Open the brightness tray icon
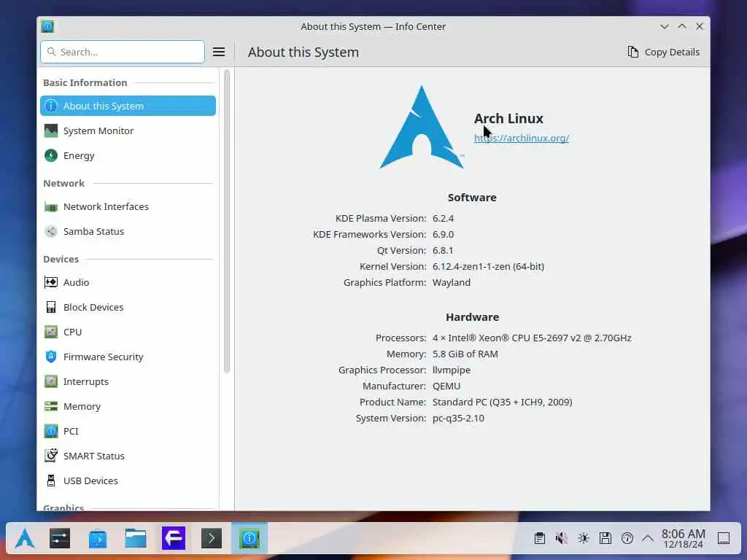This screenshot has width=747, height=560. coord(583,539)
